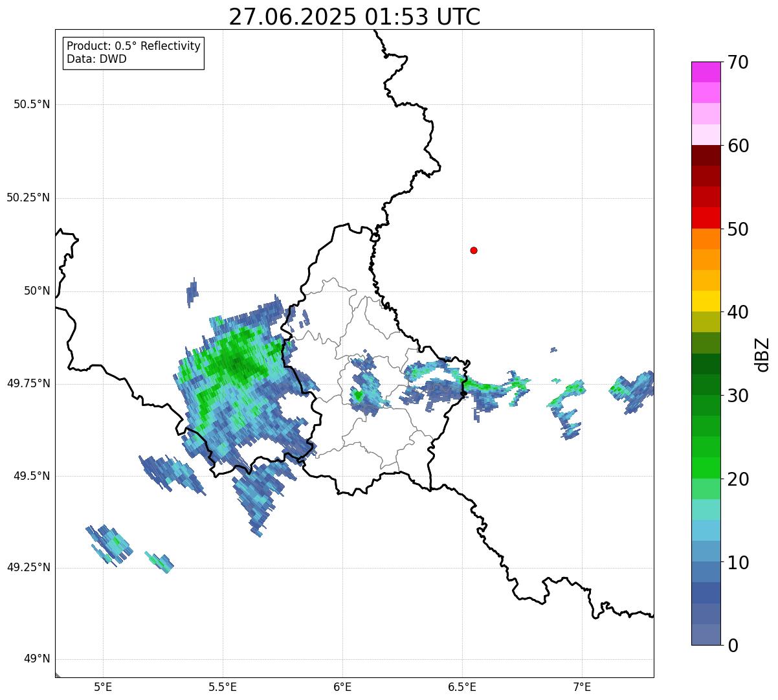Click the '50.5°N' latitude label
Image resolution: width=778 pixels, height=700 pixels.
32,104
